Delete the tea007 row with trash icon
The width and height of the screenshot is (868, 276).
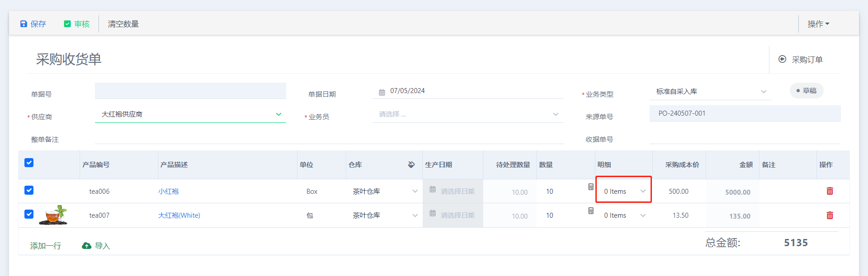pos(830,215)
